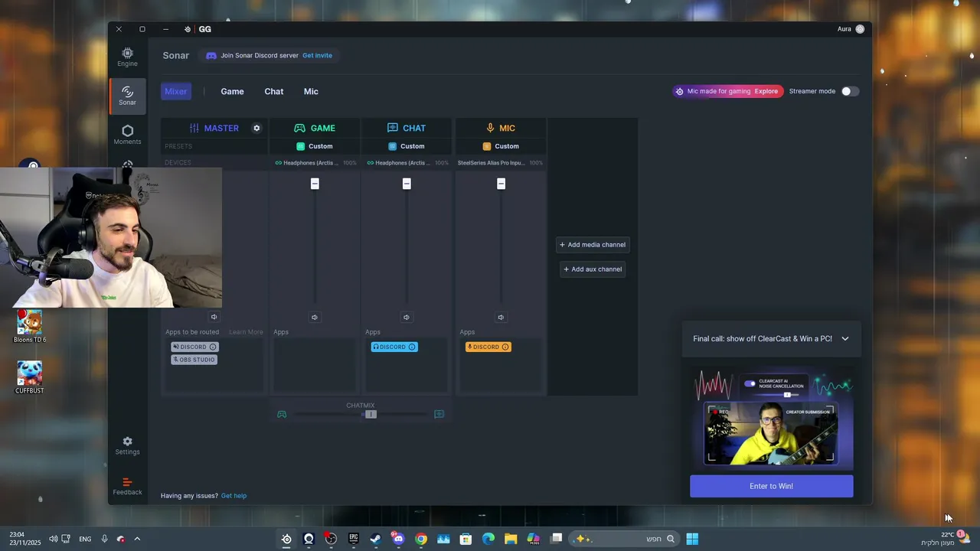Image resolution: width=980 pixels, height=551 pixels.
Task: Click Enter to Win! button
Action: click(x=771, y=486)
